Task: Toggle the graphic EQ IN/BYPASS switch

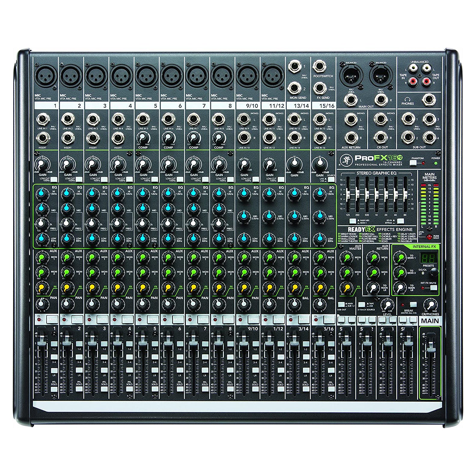Action: pos(400,221)
